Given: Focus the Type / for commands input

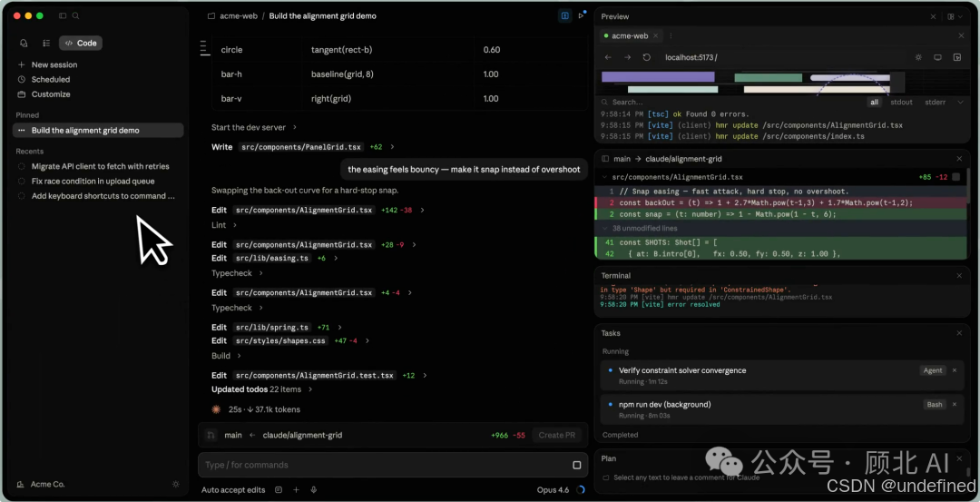Looking at the screenshot, I should coord(393,465).
